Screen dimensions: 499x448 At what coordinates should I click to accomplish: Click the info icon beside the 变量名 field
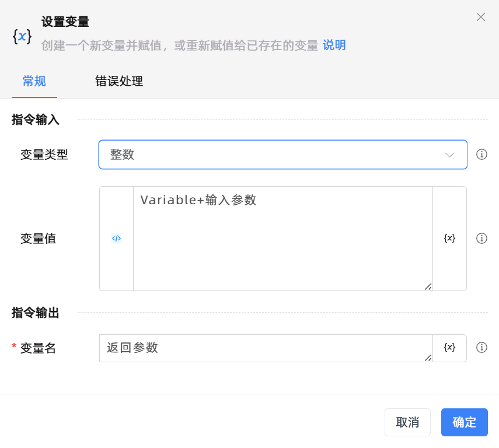[x=482, y=348]
